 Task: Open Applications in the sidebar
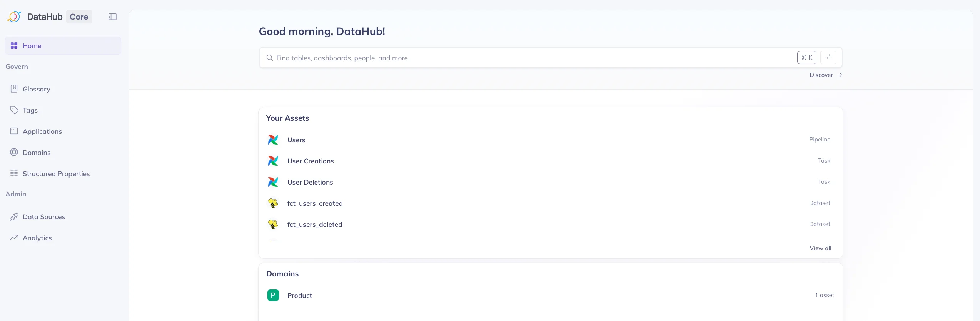click(63, 131)
